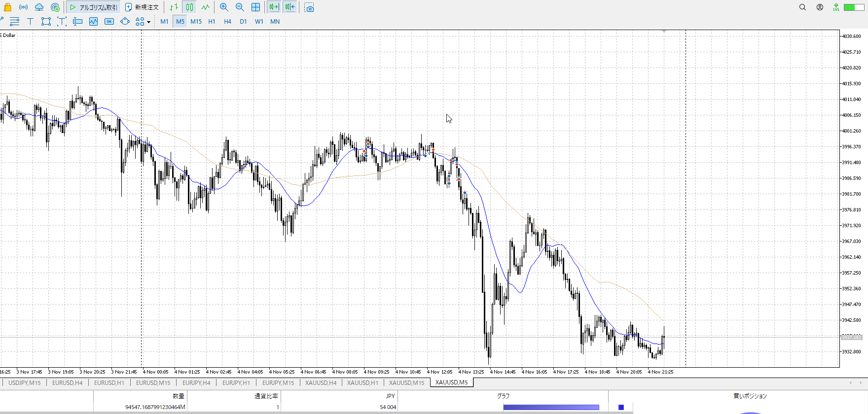Switch to line chart mode
868x414 pixels.
[205, 7]
